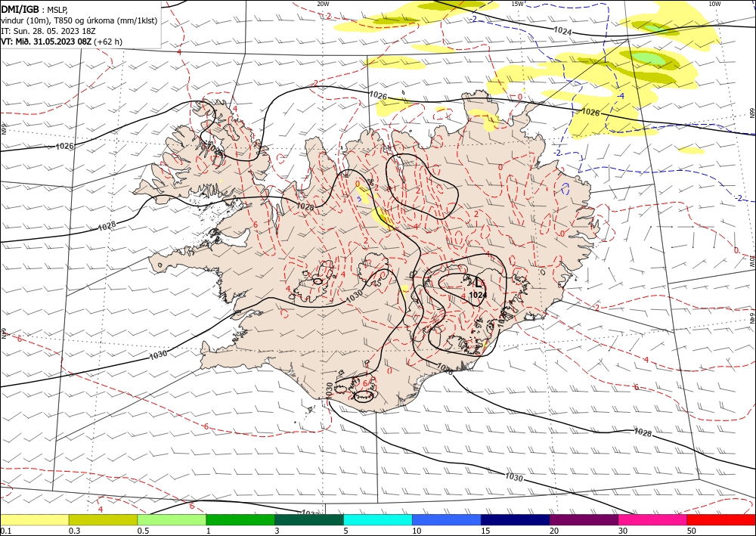Click the 'IT: Sun. 28. 05. 2023 18Z' line
Image resolution: width=756 pixels, height=536 pixels.
pos(47,30)
